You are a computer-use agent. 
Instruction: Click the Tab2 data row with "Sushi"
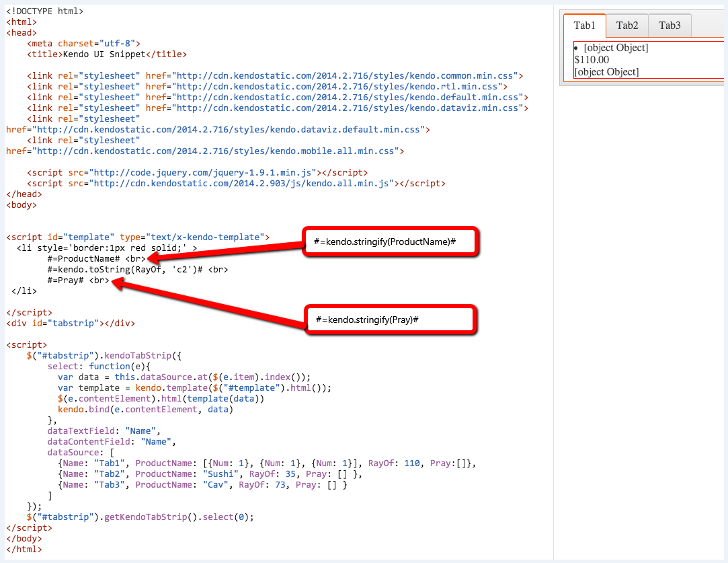click(x=210, y=474)
